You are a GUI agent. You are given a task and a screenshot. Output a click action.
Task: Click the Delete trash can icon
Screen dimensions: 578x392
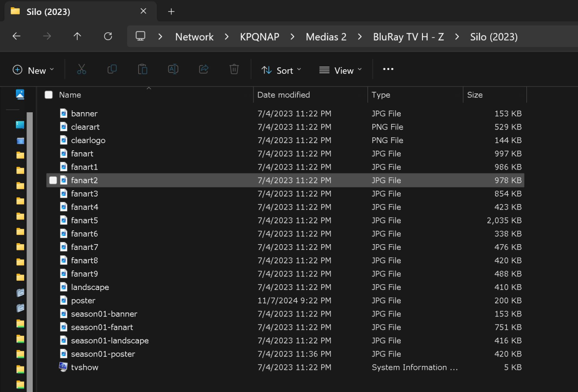pos(234,70)
